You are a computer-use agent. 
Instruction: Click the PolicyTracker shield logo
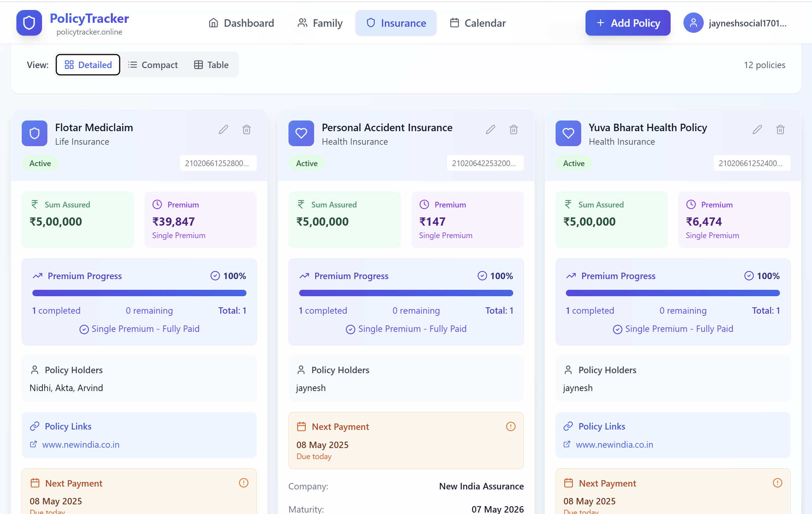coord(29,23)
